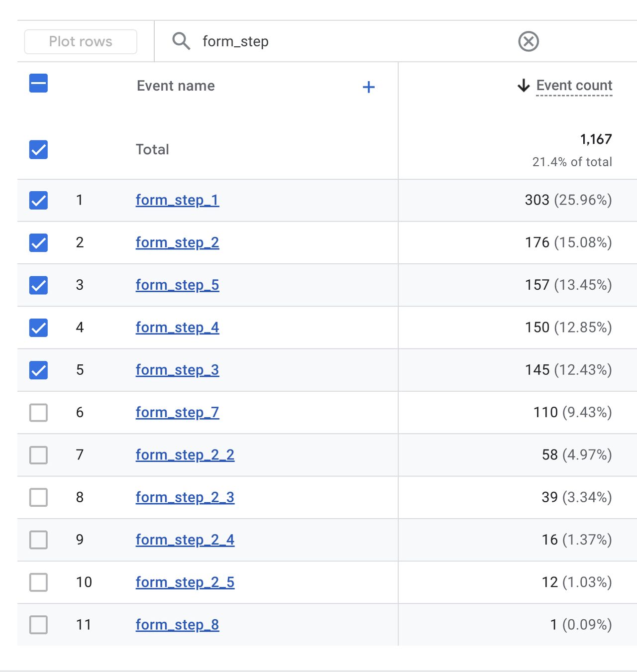The height and width of the screenshot is (672, 637).
Task: Deselect the form_step_5 row checkbox
Action: (x=38, y=285)
